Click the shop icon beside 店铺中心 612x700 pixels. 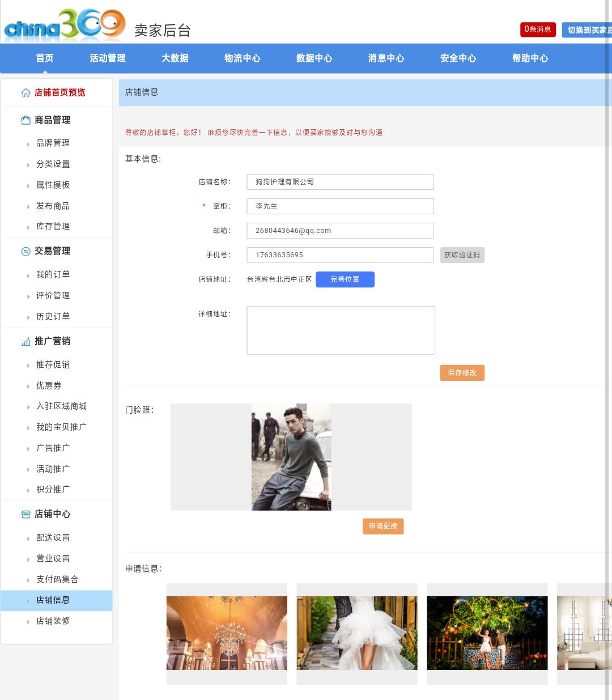25,515
